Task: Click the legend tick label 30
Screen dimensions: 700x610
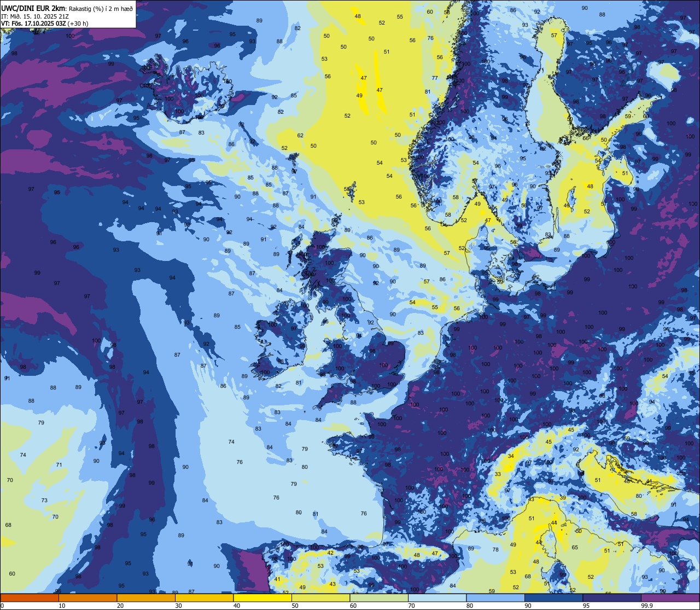Action: point(178,606)
